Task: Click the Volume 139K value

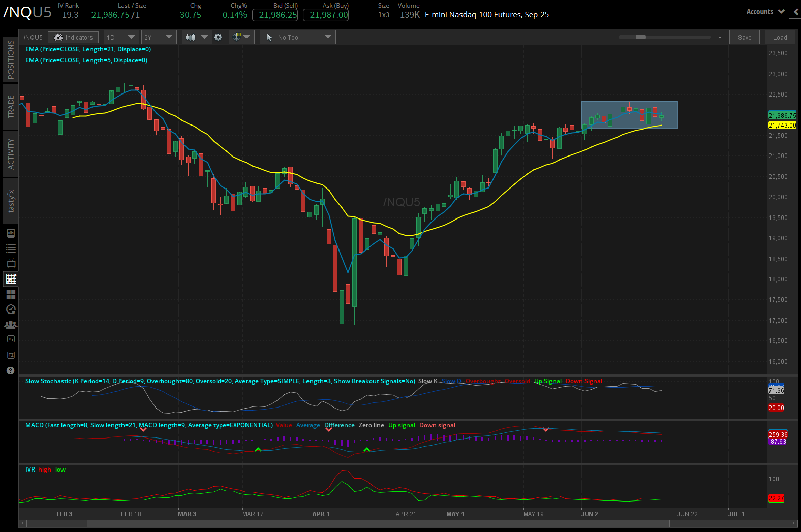Action: (x=410, y=15)
